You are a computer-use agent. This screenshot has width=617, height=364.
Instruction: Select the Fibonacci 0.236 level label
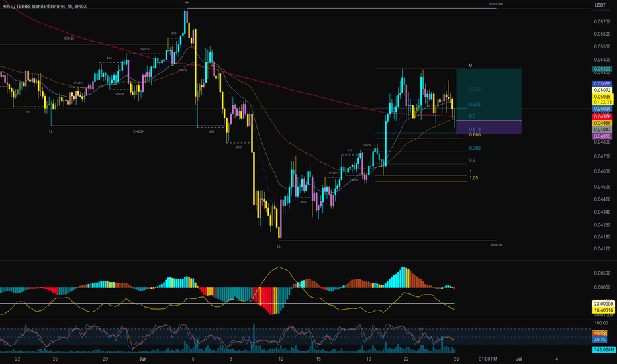point(475,89)
